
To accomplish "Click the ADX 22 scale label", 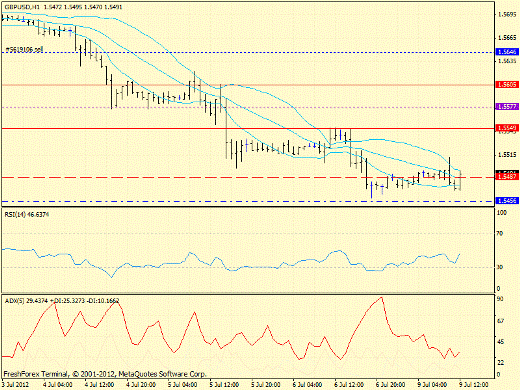I will 500,362.
